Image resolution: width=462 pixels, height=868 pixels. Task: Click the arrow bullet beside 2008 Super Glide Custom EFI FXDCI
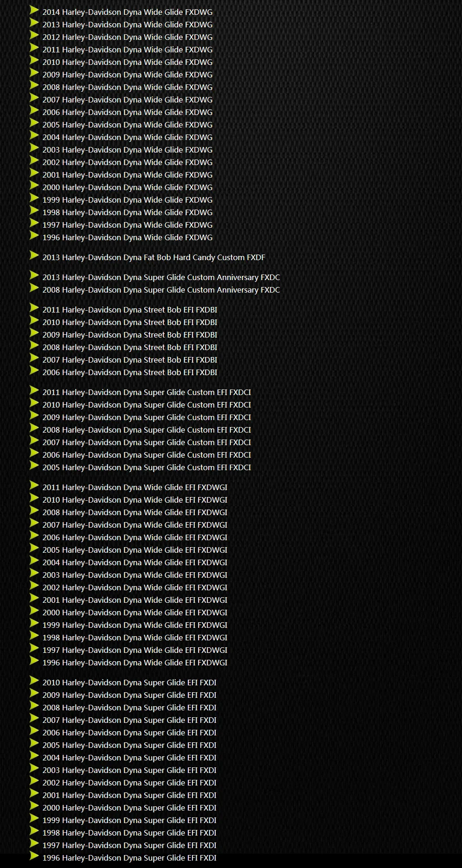coord(34,428)
